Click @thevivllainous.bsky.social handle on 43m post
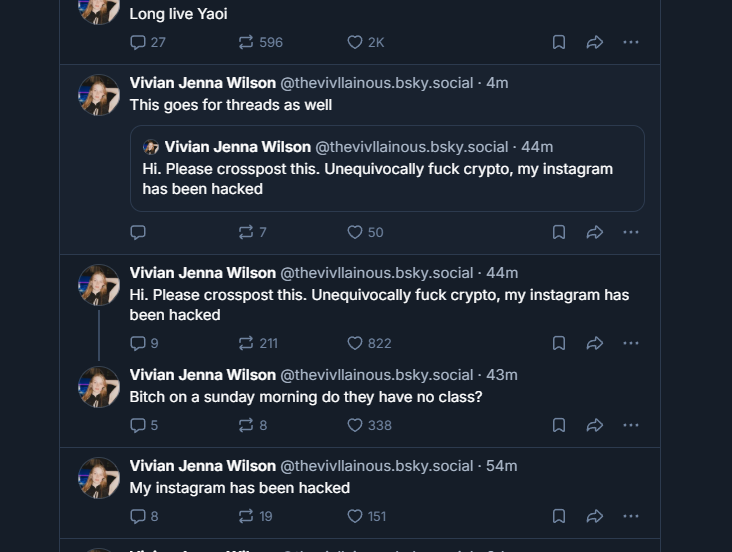Image resolution: width=732 pixels, height=552 pixels. [376, 375]
